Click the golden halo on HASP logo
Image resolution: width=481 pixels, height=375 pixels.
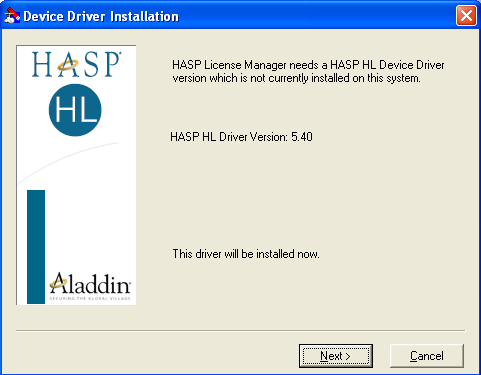pyautogui.click(x=68, y=65)
